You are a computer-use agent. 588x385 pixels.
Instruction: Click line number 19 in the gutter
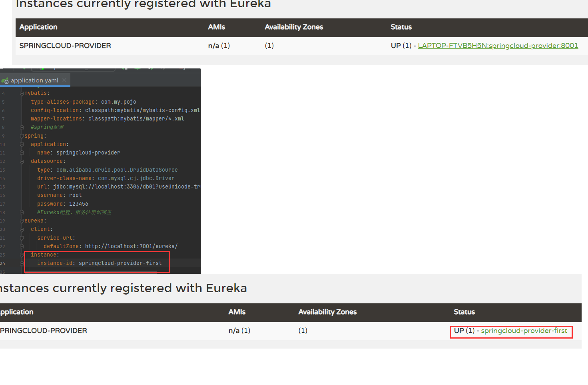pos(3,221)
